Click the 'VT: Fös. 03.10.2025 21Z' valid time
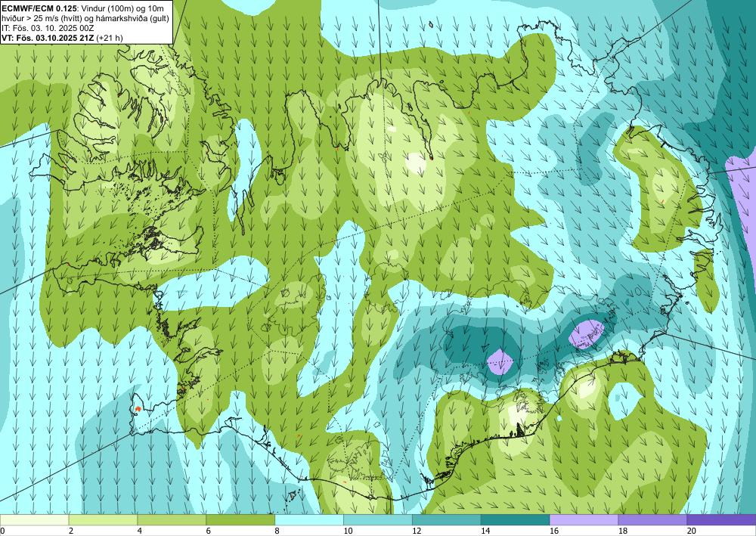The height and width of the screenshot is (536, 756). [x=48, y=38]
